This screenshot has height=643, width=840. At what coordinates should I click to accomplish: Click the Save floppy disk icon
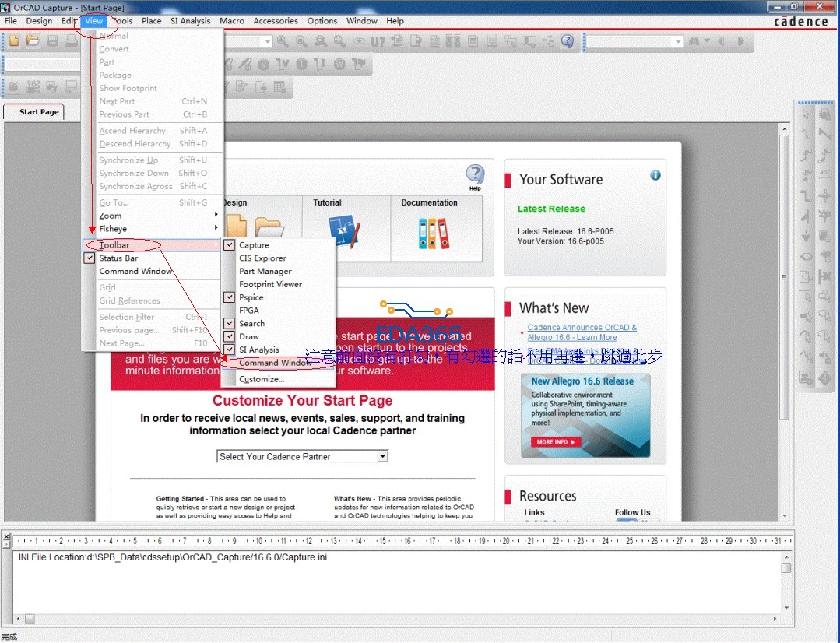[52, 41]
